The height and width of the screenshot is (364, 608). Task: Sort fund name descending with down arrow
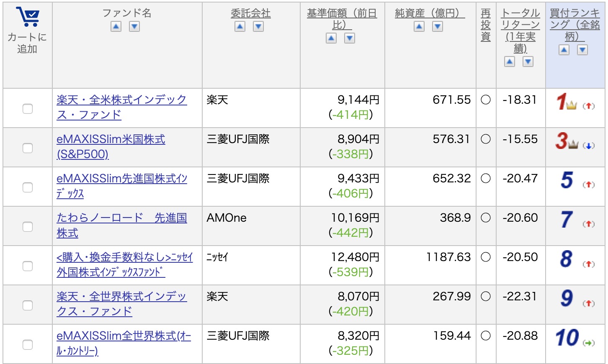(134, 27)
